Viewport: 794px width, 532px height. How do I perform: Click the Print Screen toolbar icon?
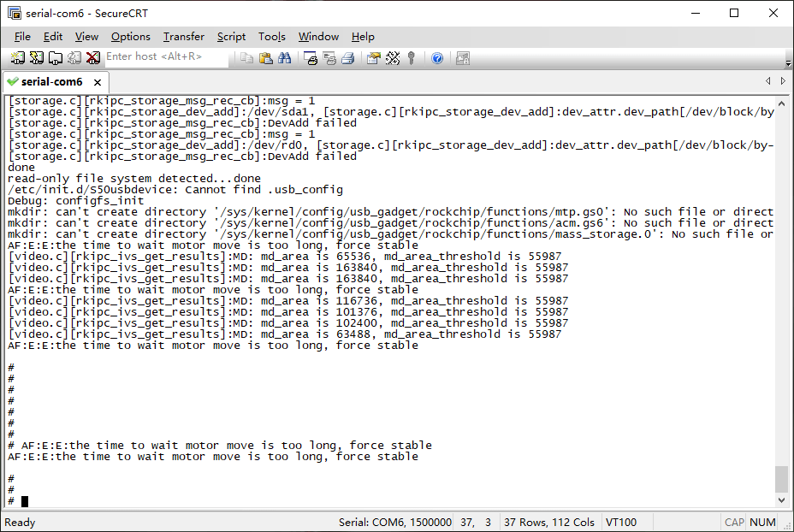[x=311, y=58]
